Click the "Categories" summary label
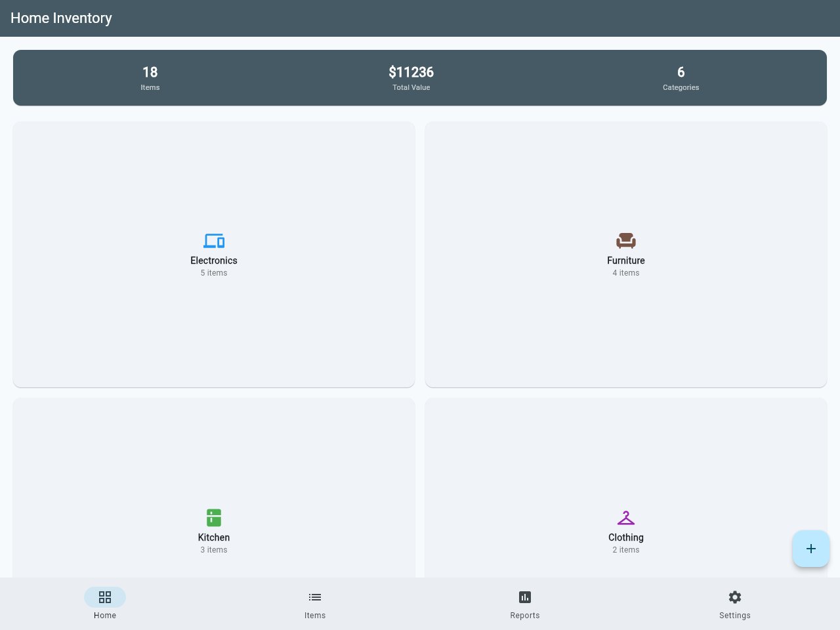Screen dimensions: 840x630 681,87
